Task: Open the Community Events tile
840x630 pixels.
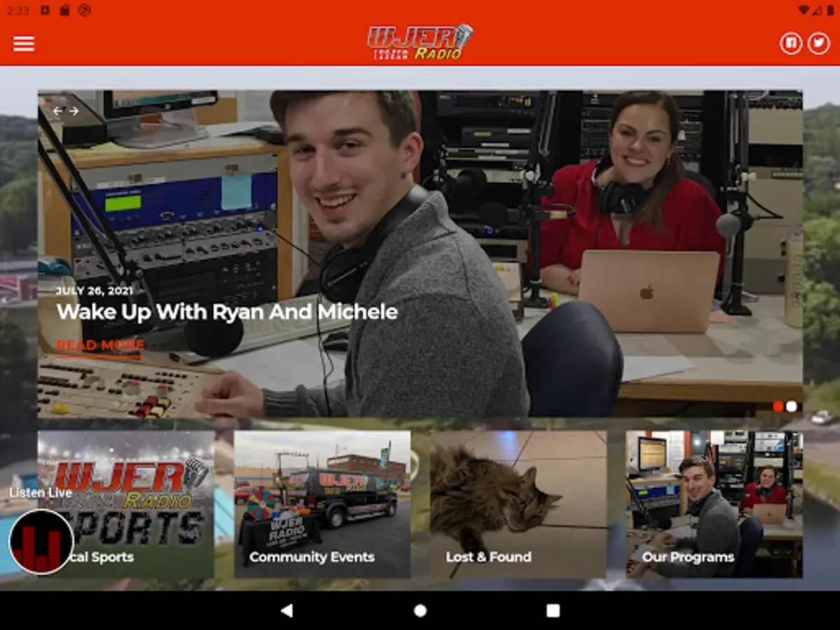Action: (322, 504)
